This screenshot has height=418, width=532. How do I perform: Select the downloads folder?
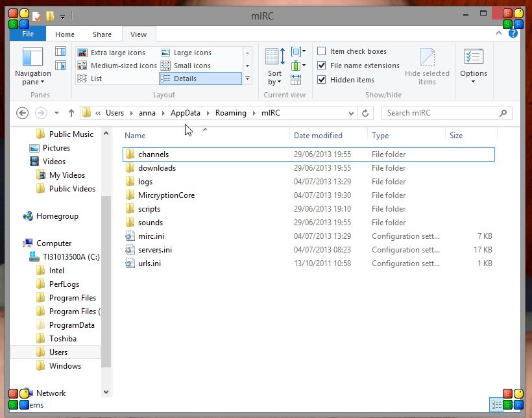[x=308, y=168]
